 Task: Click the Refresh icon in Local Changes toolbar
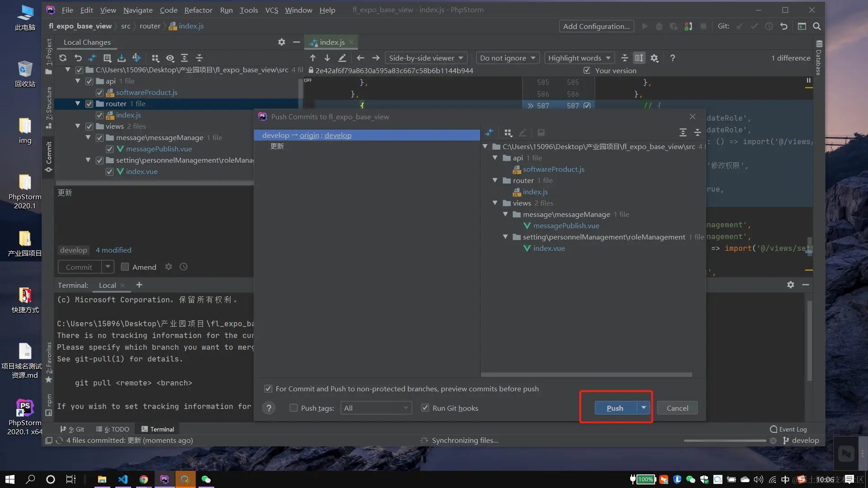[x=63, y=58]
